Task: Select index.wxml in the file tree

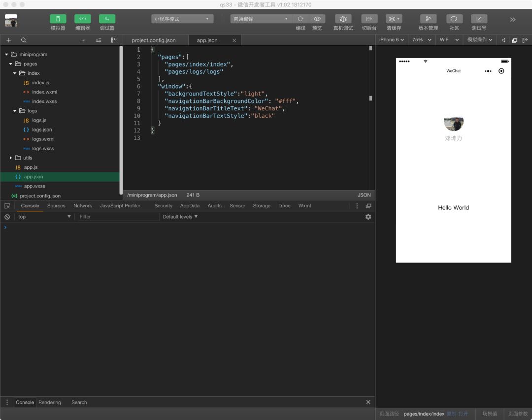Action: click(x=44, y=92)
